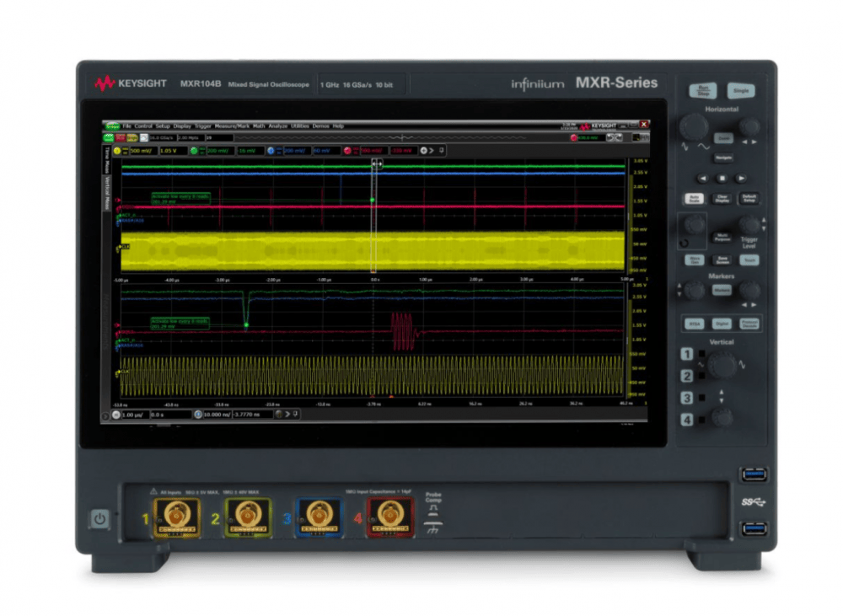Click the Trigger Level knob
This screenshot has width=843, height=616.
click(749, 225)
